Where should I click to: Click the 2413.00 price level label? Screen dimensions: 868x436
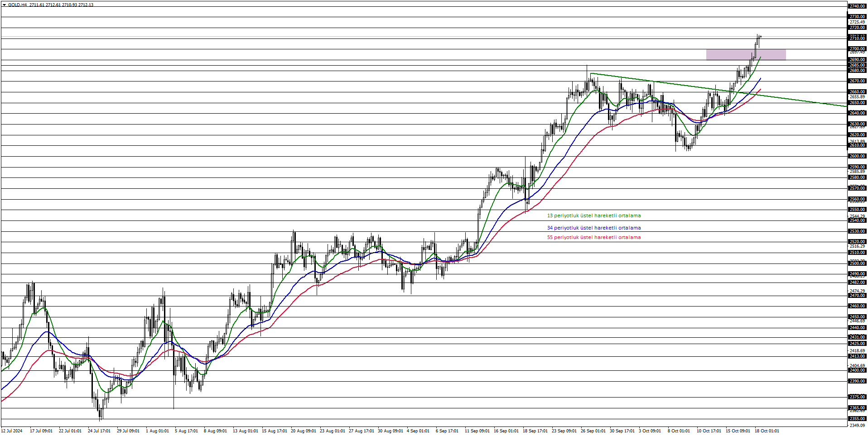coord(857,356)
